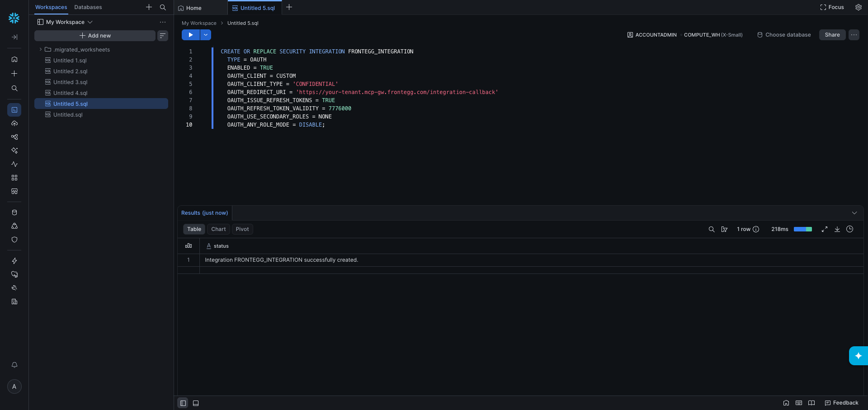
Task: Download the query results
Action: point(837,229)
